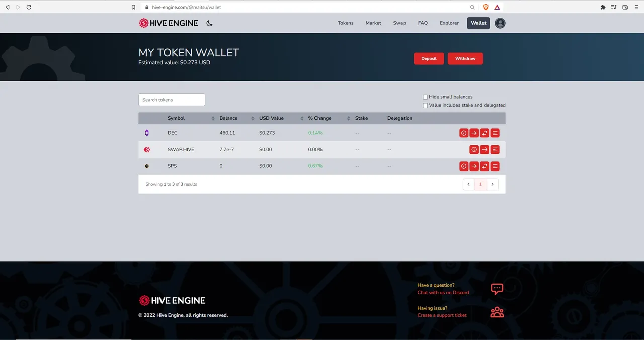644x340 pixels.
Task: Select page 1 in pagination
Action: [480, 184]
